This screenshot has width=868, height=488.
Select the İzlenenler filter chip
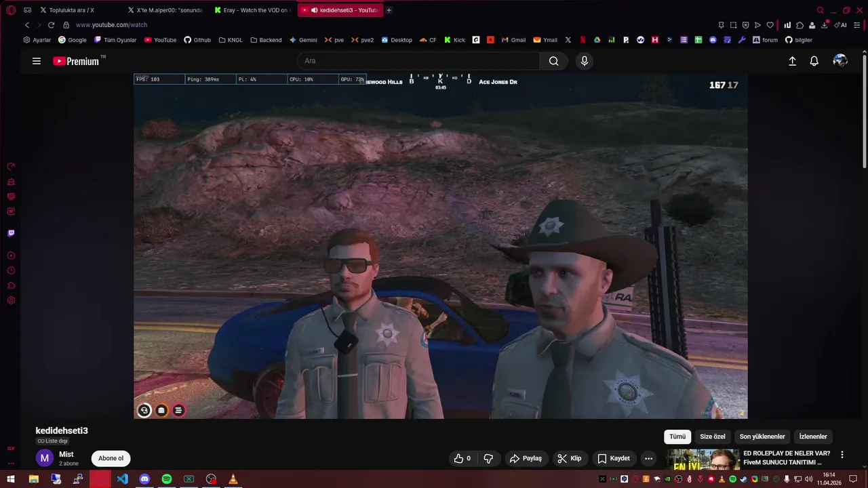813,436
